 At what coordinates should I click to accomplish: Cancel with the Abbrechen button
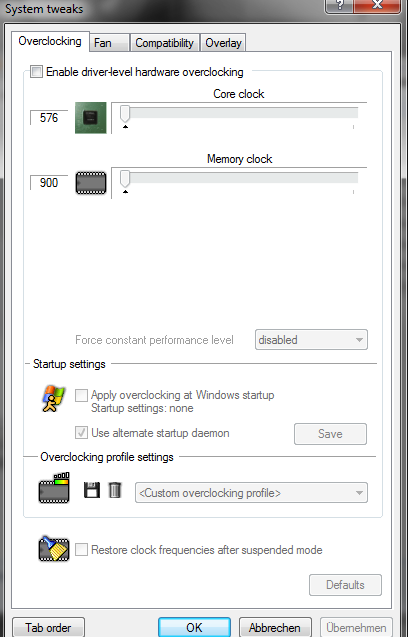click(x=275, y=627)
